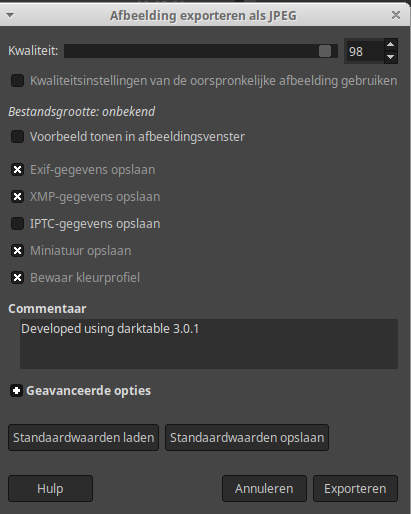Close the JPEG export dialog
This screenshot has width=411, height=514.
396,15
